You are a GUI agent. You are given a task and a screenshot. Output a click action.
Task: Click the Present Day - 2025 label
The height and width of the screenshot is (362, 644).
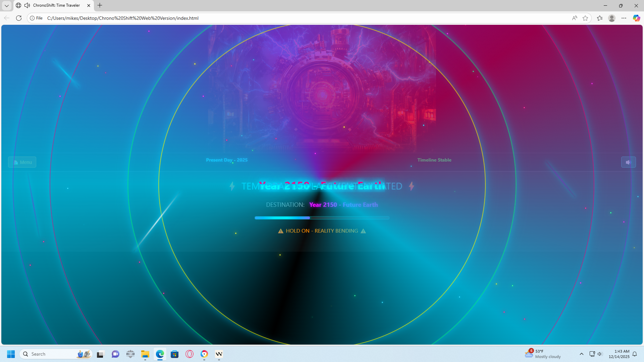227,160
